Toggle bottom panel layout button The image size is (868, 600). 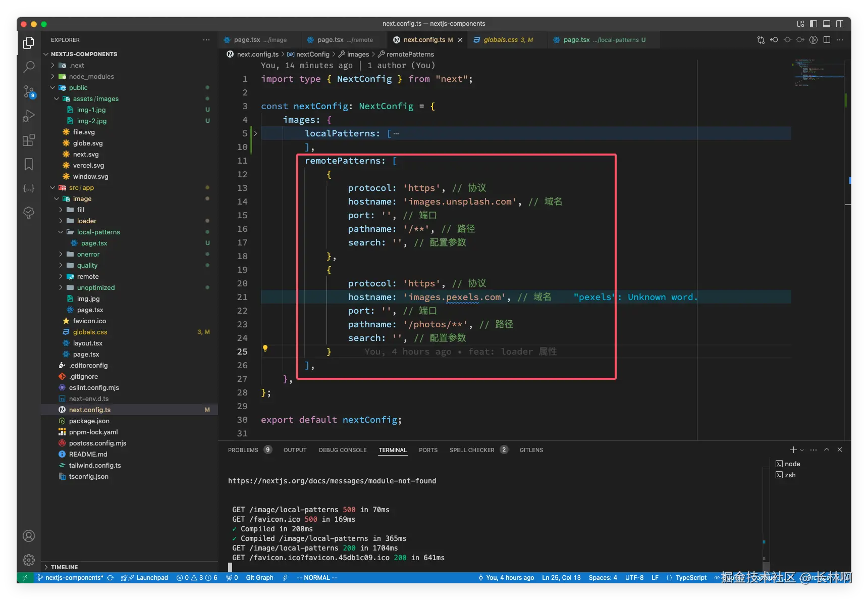click(x=827, y=24)
